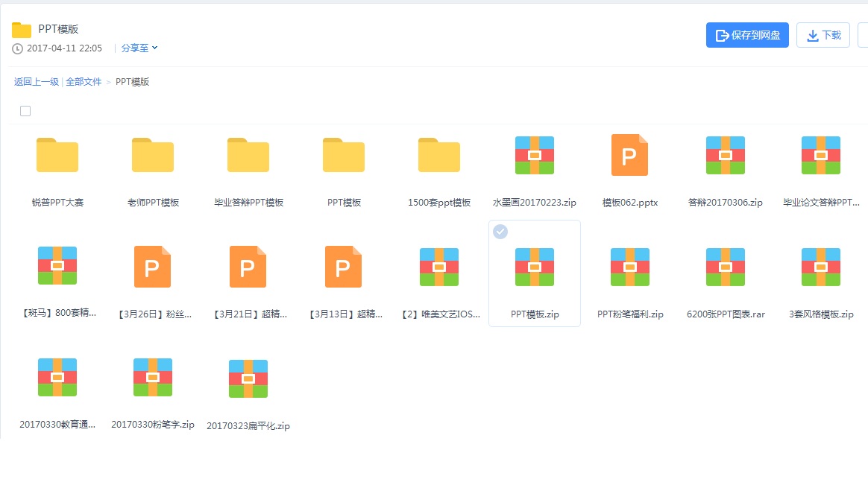Open the 答辩20170306.zip archive icon
Screen dimensions: 868x485
(726, 155)
